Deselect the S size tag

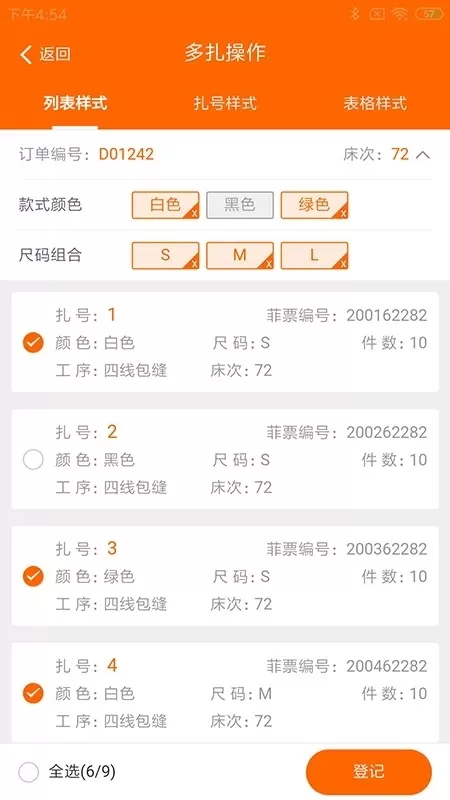click(x=165, y=255)
